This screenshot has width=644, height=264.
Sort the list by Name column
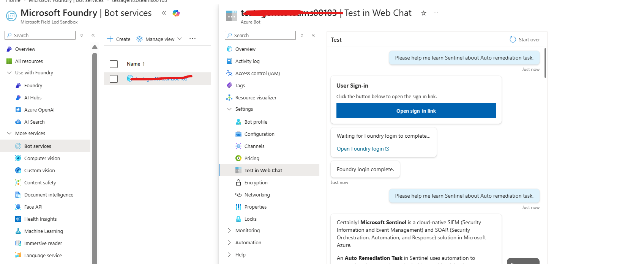point(136,64)
